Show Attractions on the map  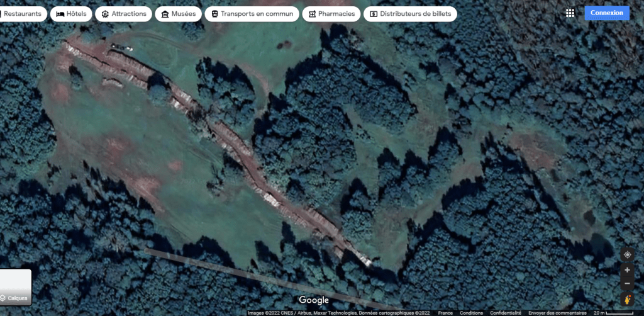(123, 14)
